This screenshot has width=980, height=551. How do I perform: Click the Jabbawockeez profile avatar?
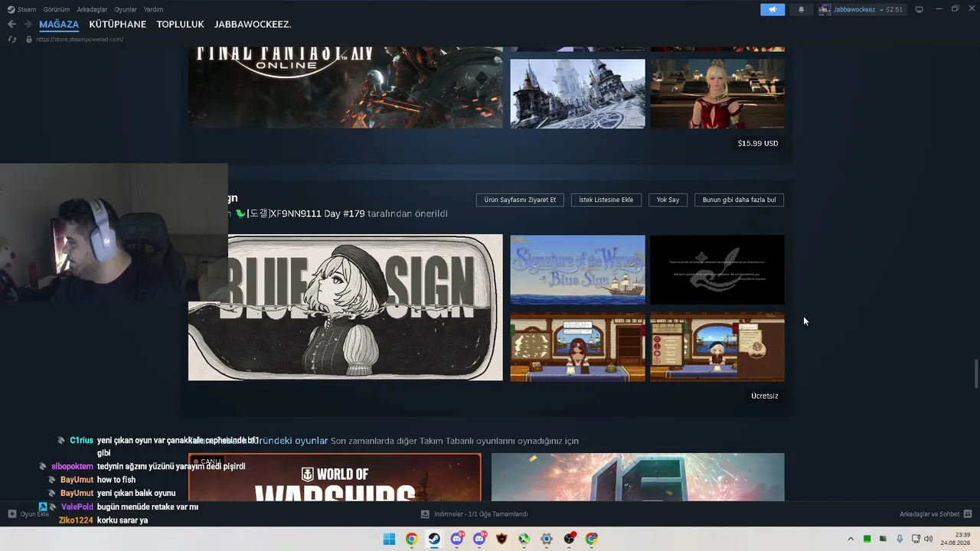(825, 9)
